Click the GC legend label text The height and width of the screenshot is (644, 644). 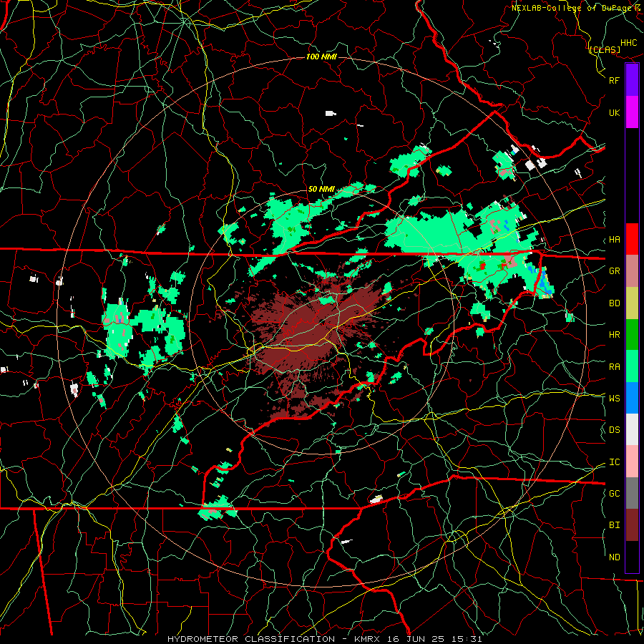pyautogui.click(x=614, y=494)
